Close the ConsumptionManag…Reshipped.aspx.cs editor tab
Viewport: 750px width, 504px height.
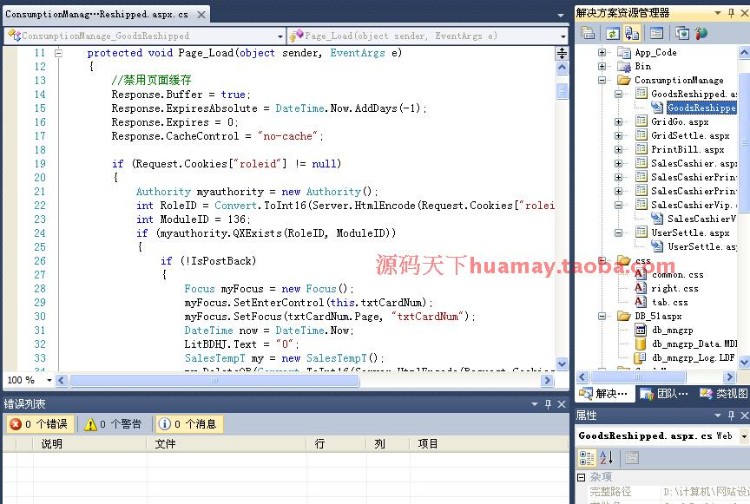click(x=201, y=15)
